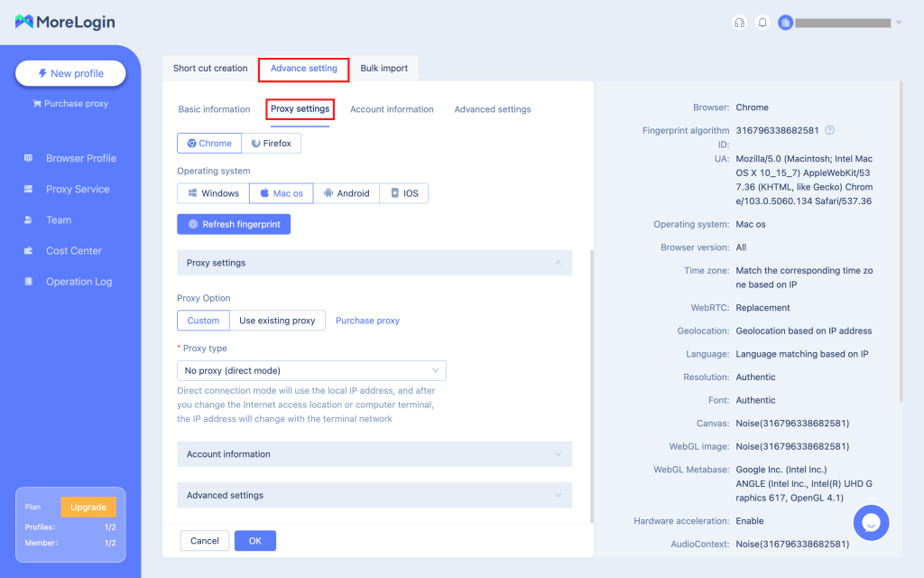Open Advanced settings sub-tab
This screenshot has width=924, height=578.
pos(493,109)
